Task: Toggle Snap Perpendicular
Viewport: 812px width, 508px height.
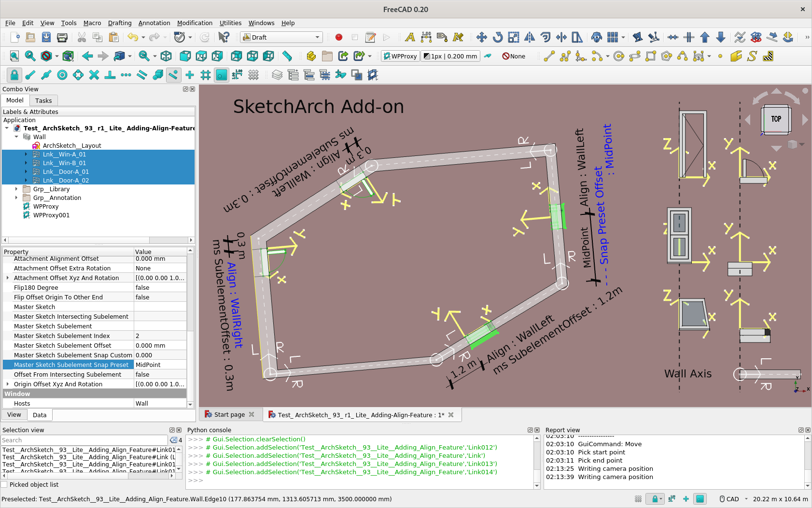Action: pyautogui.click(x=110, y=75)
